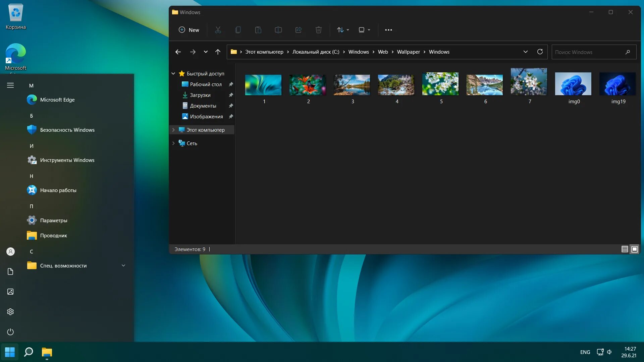Open Параметры from Start menu
This screenshot has width=644, height=362.
(54, 220)
